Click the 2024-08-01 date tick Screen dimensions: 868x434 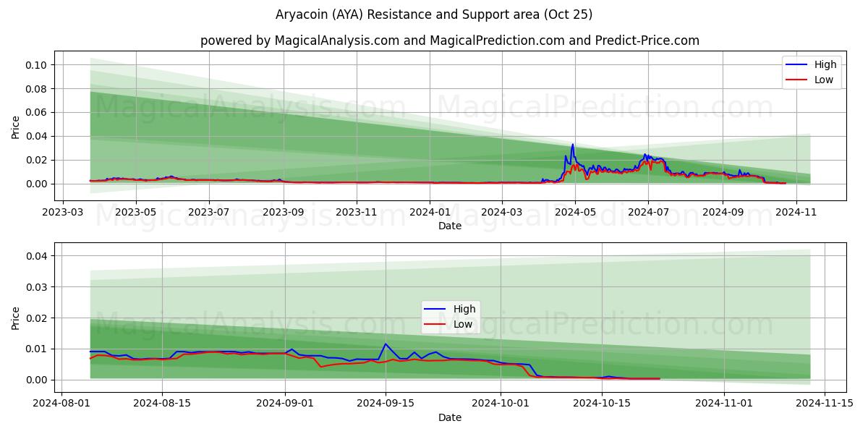(x=61, y=404)
